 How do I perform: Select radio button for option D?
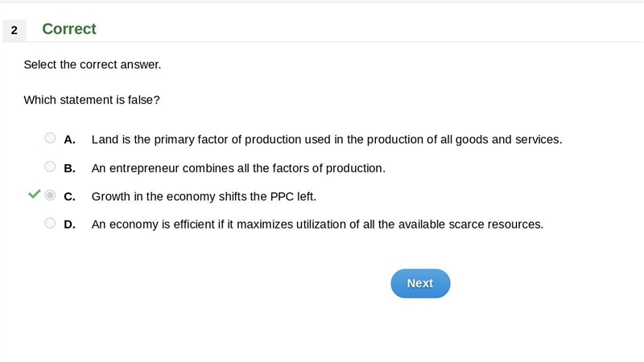tap(50, 224)
